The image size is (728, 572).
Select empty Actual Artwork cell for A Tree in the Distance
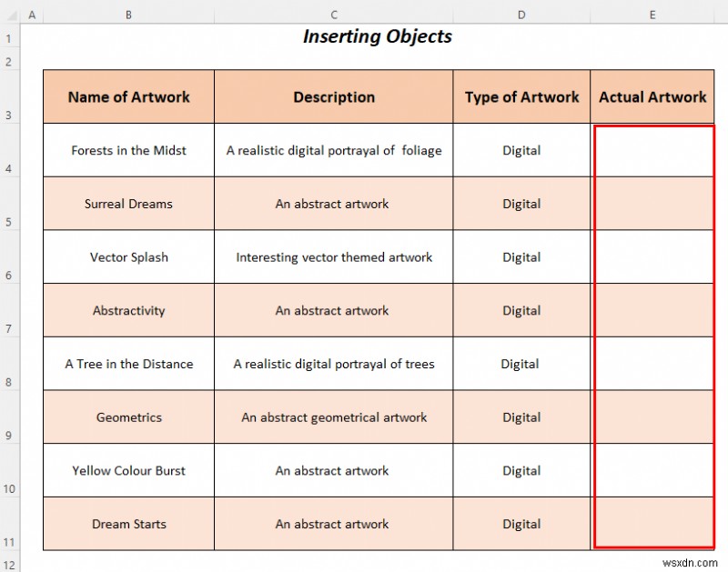pos(652,363)
